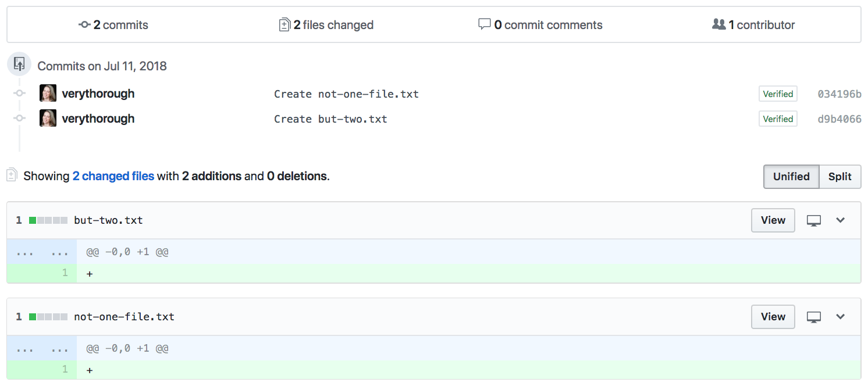Expand options menu for but-two.txt diff

tap(840, 220)
